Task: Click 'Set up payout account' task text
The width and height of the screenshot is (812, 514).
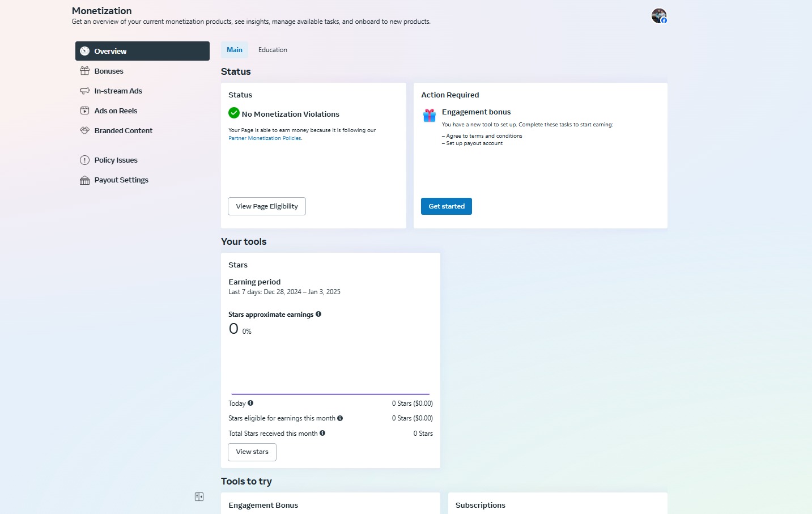Action: click(x=472, y=143)
